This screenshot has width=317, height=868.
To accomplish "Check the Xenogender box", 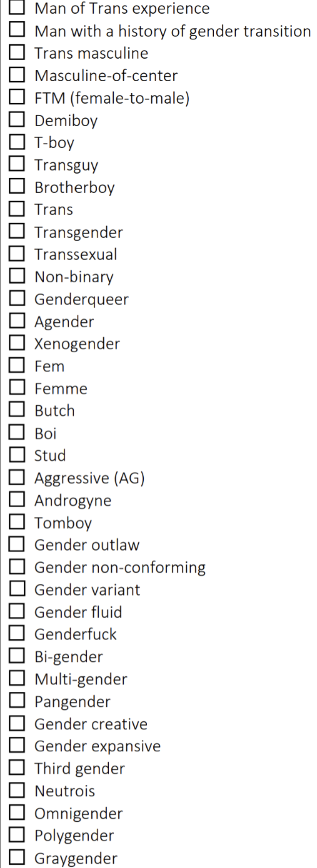I will click(x=17, y=343).
